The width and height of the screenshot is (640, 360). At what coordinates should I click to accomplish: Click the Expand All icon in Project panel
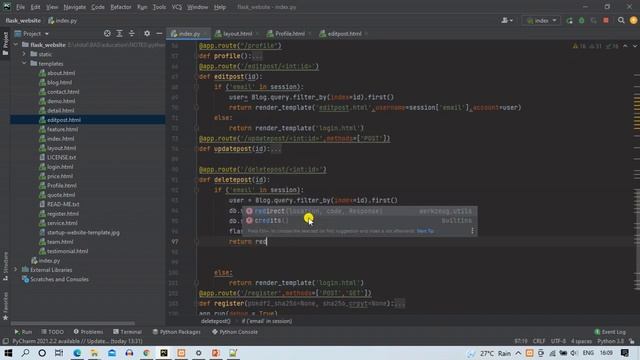tap(119, 33)
